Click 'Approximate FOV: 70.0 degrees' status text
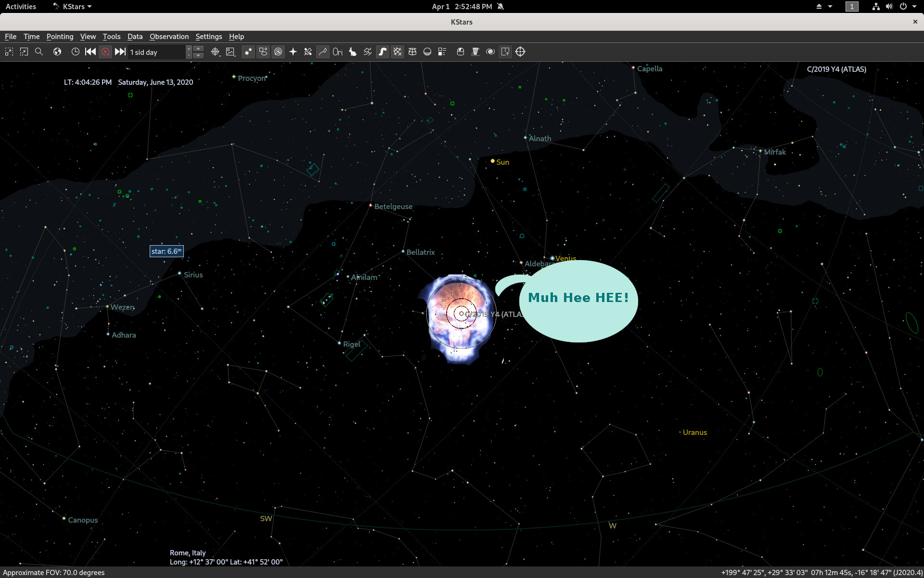This screenshot has width=924, height=578. tap(54, 573)
